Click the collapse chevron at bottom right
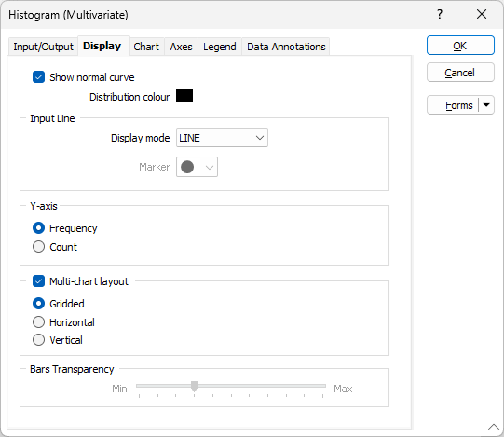This screenshot has height=437, width=504. [x=494, y=427]
